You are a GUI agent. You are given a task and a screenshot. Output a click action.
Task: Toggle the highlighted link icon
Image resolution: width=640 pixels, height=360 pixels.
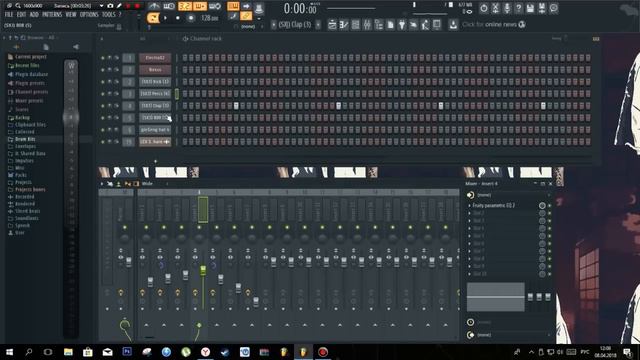pos(246,16)
